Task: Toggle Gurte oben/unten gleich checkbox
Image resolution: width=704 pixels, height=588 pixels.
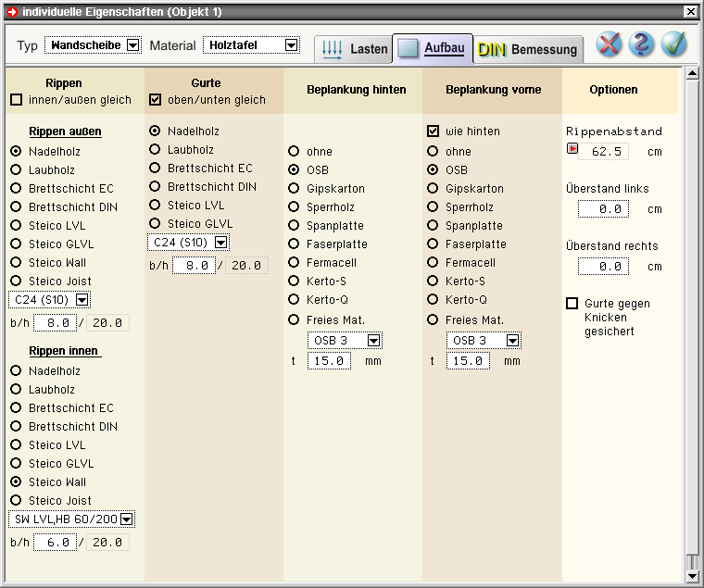Action: (x=155, y=100)
